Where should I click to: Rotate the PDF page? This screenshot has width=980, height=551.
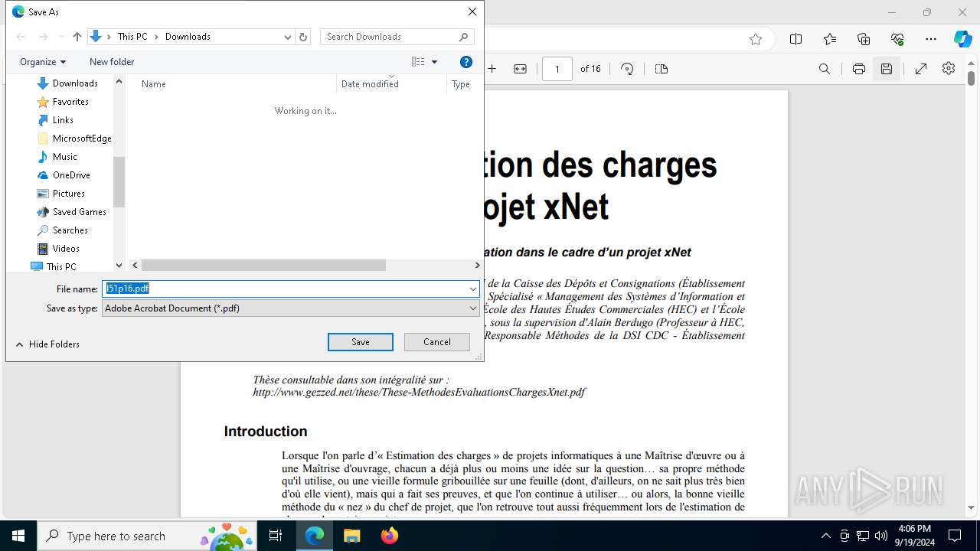click(x=627, y=69)
